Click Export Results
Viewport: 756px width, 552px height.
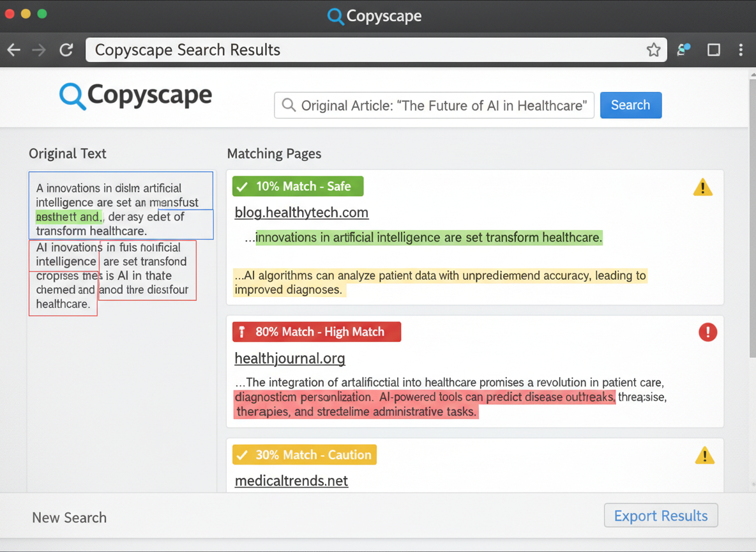pos(661,516)
